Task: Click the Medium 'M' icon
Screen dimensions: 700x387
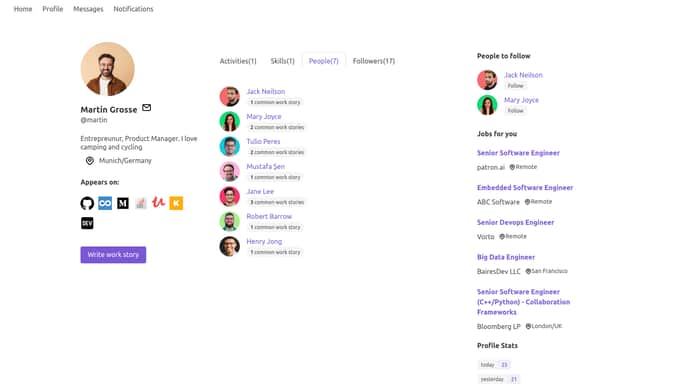Action: (123, 204)
